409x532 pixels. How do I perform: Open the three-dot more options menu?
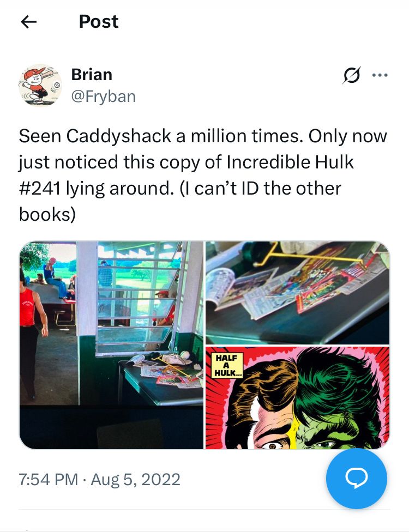pyautogui.click(x=380, y=75)
